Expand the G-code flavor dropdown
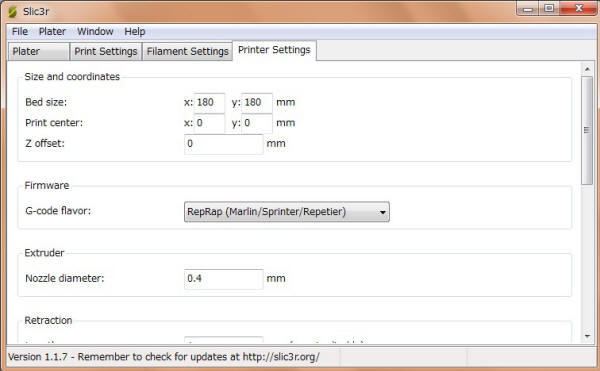 pyautogui.click(x=287, y=212)
